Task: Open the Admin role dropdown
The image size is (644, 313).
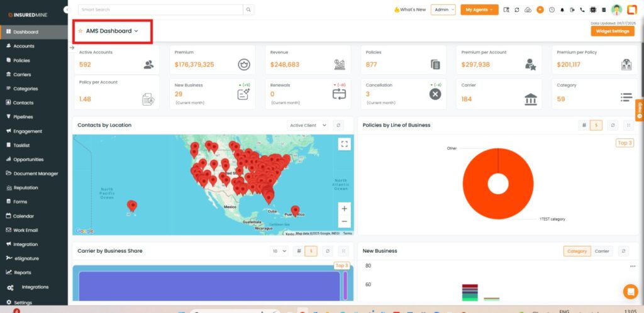Action: coord(443,10)
